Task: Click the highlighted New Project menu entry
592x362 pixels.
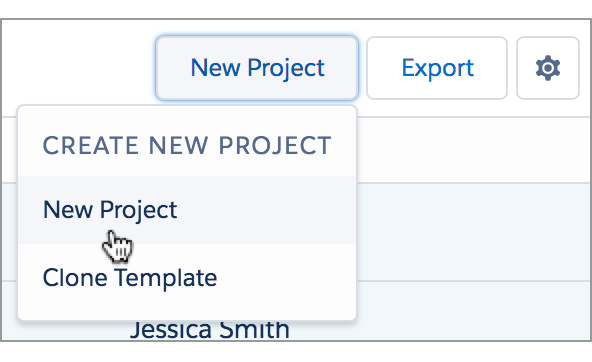Action: 187,210
